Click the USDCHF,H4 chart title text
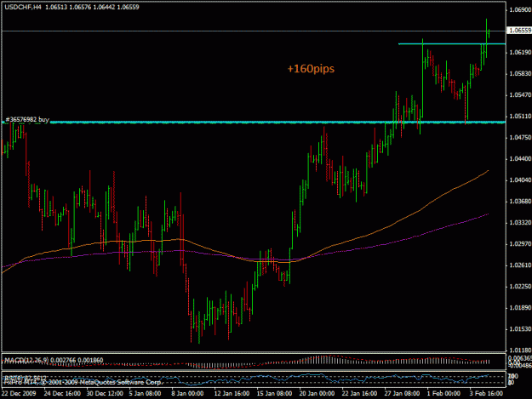The image size is (532, 399). (x=23, y=7)
